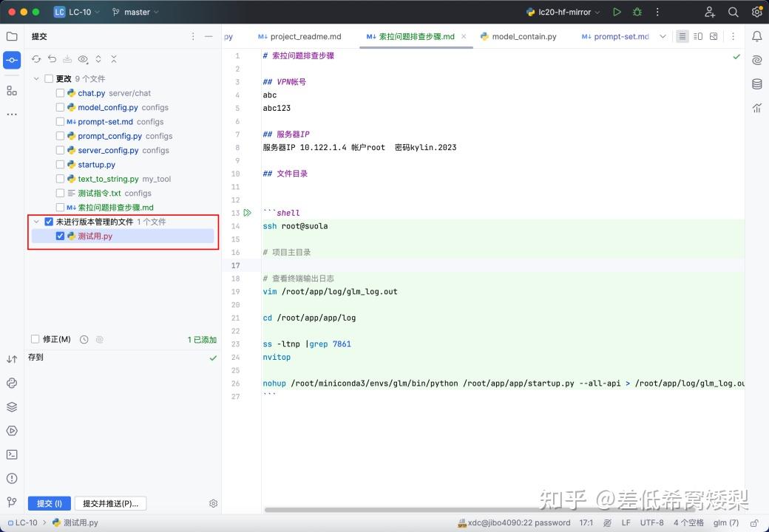This screenshot has height=532, width=769.
Task: Enable the 修正(M) amend checkbox
Action: 35,339
